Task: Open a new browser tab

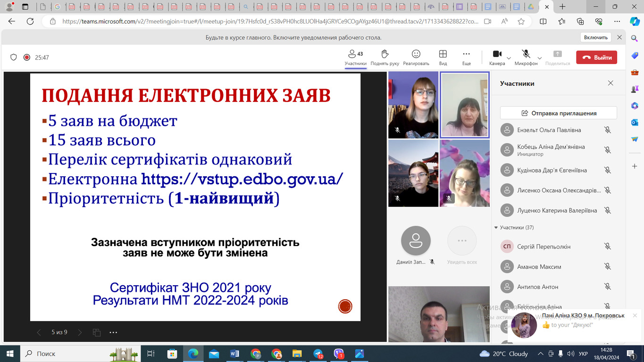Action: 562,7
